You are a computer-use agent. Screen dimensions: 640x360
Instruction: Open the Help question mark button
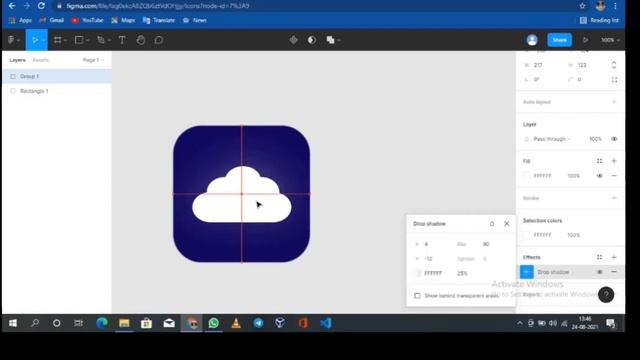coord(606,295)
